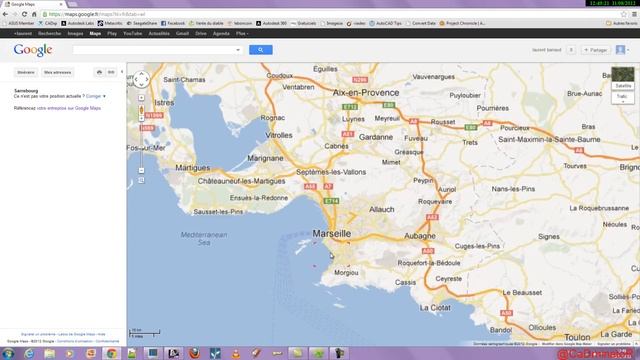Open Chrome from the taskbar
640x360 pixels.
point(111,353)
